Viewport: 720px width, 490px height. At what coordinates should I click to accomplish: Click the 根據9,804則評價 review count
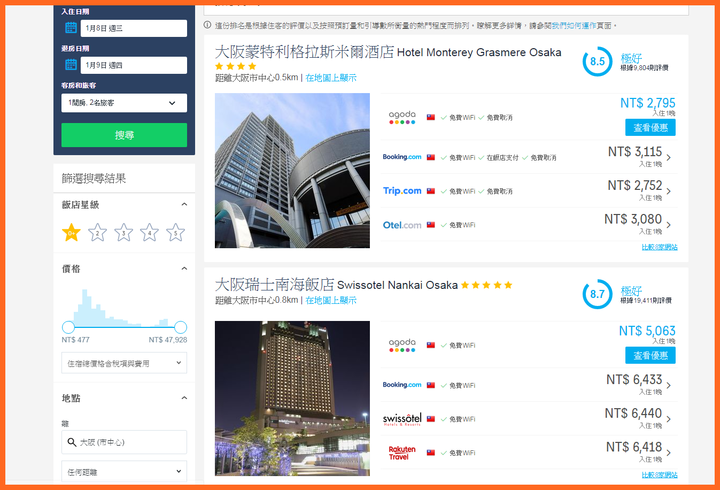tap(644, 68)
